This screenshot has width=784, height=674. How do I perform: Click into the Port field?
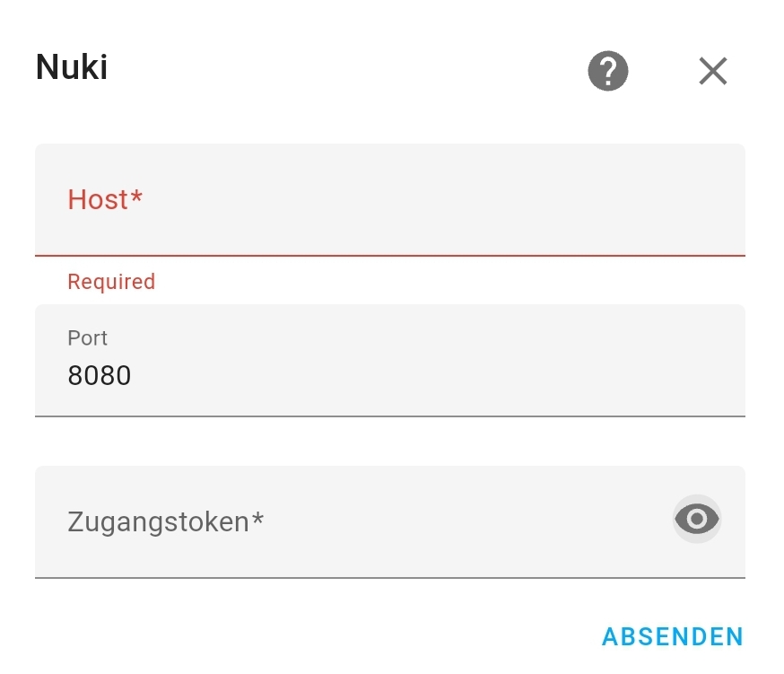[389, 361]
